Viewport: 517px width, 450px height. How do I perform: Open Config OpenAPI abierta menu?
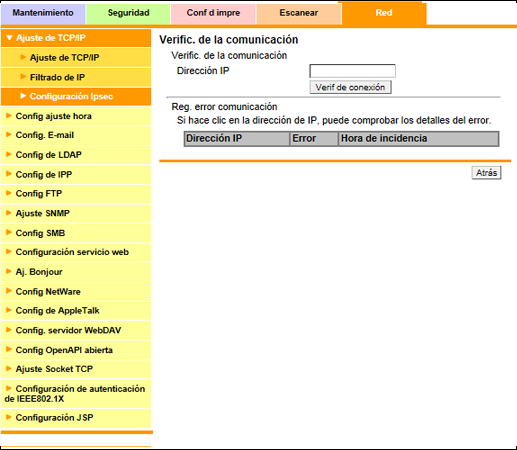pyautogui.click(x=76, y=350)
